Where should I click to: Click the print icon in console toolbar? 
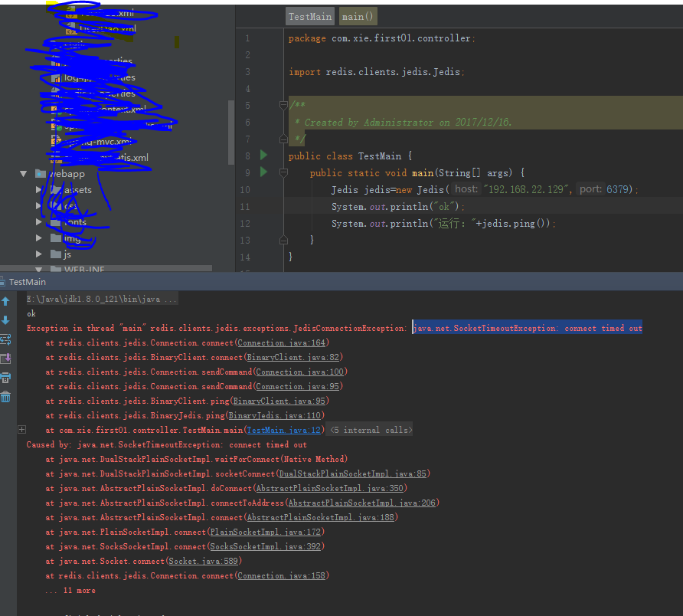[x=5, y=378]
